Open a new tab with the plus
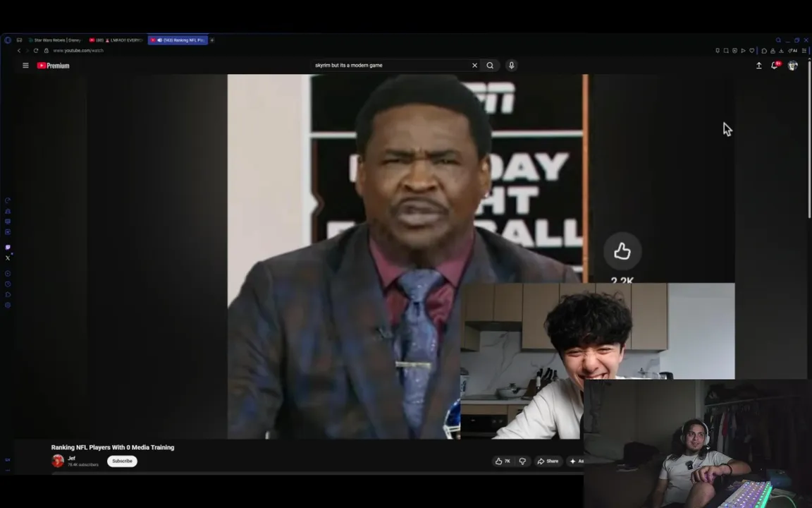812x508 pixels. [x=211, y=40]
